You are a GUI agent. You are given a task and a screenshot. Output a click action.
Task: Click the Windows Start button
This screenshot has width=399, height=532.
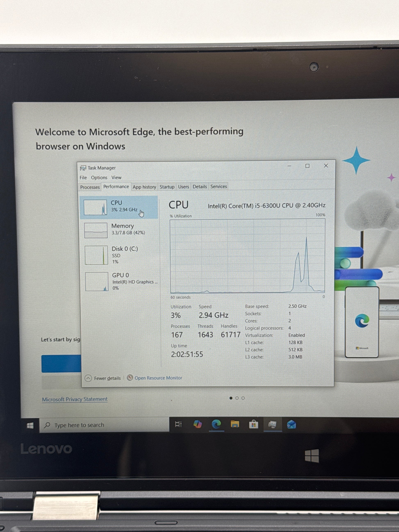pos(30,425)
